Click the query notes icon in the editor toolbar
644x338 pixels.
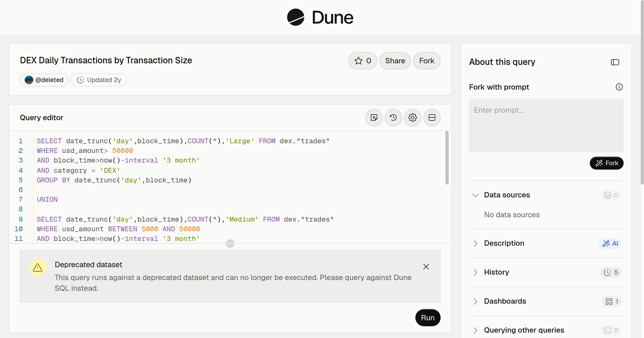374,117
